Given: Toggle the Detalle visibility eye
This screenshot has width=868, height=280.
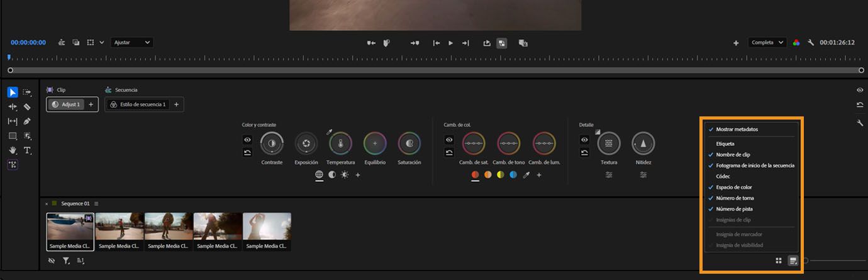Looking at the screenshot, I should pos(584,140).
